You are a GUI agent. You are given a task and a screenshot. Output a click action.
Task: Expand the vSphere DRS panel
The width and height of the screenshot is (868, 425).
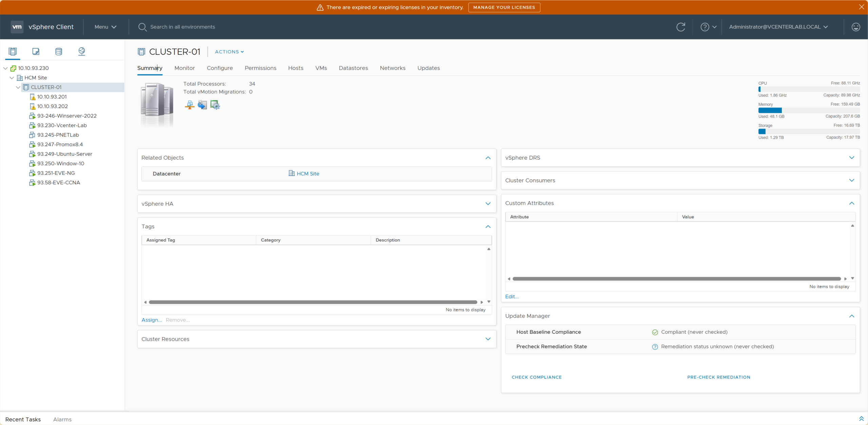[851, 158]
